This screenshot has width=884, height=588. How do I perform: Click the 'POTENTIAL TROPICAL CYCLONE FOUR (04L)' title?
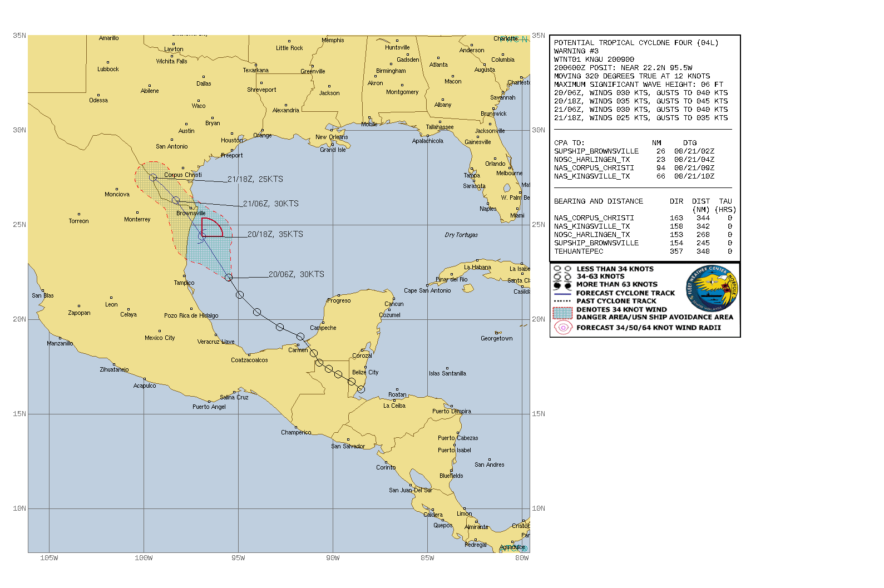(x=636, y=43)
